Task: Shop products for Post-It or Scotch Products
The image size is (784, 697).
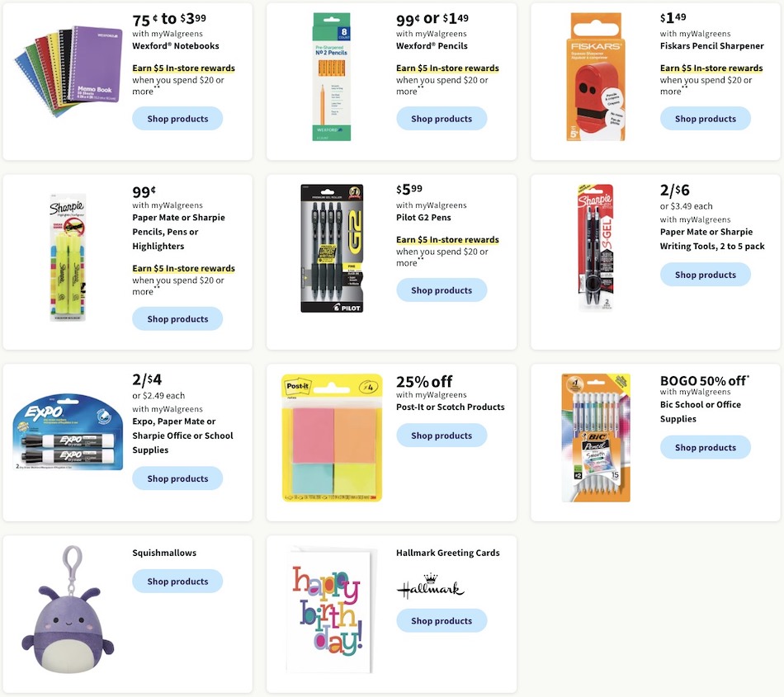Action: [x=442, y=436]
